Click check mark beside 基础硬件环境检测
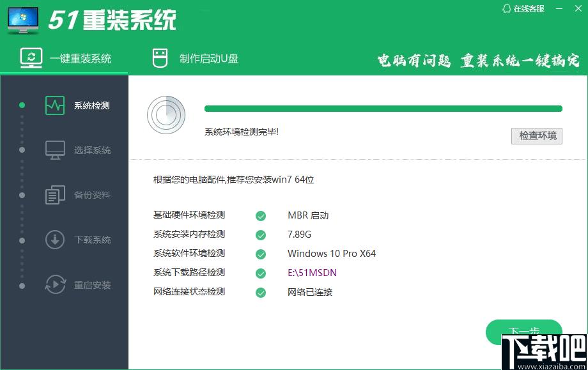 (261, 215)
